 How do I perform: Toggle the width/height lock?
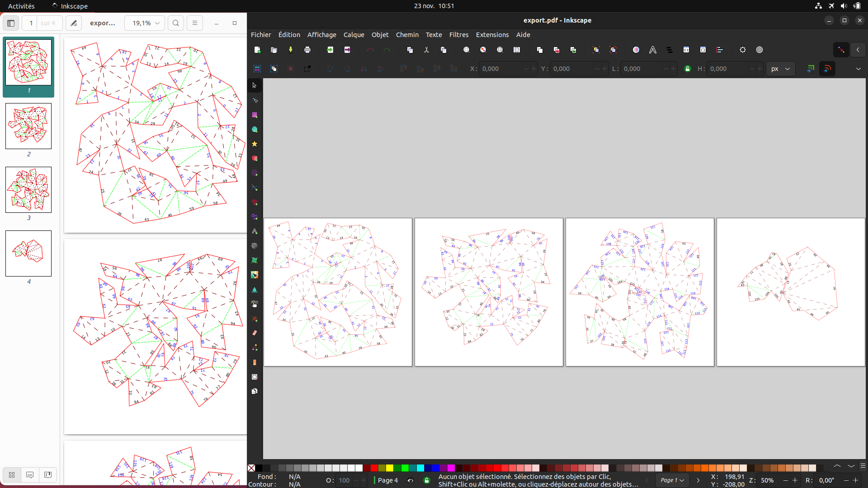(x=688, y=69)
